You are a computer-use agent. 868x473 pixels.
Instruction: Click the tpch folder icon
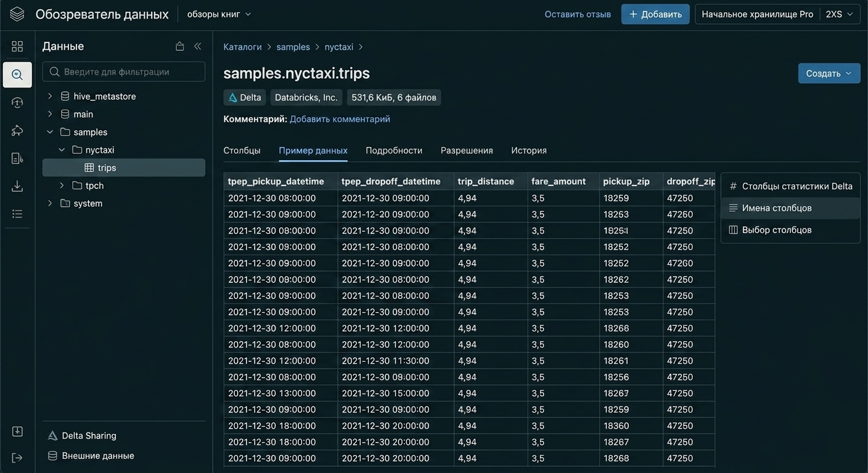click(x=77, y=185)
